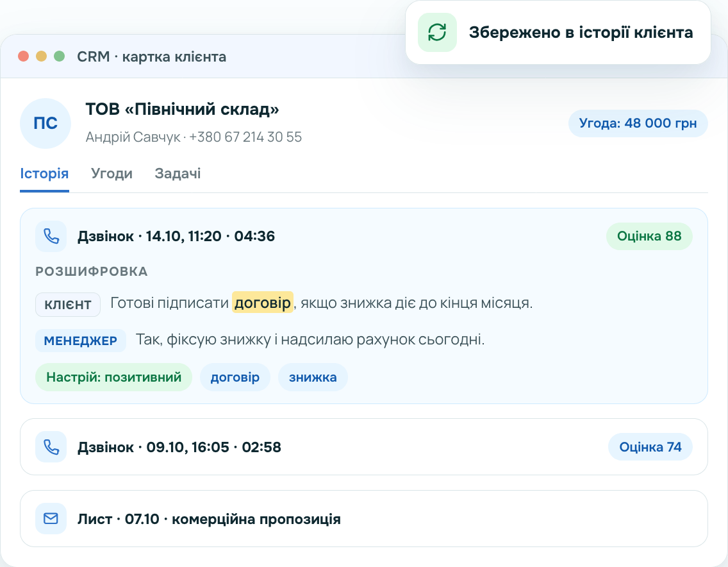
Task: Switch to the Задачі tab
Action: pyautogui.click(x=178, y=173)
